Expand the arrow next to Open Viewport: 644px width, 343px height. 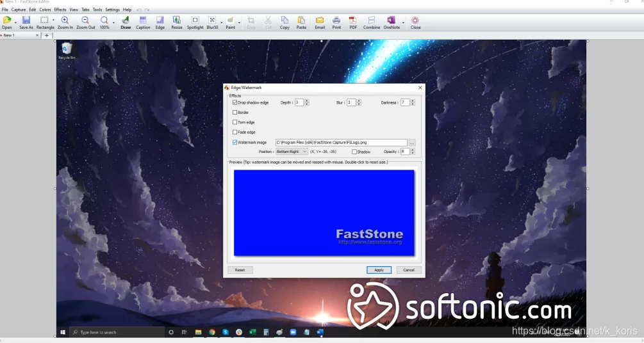15,22
